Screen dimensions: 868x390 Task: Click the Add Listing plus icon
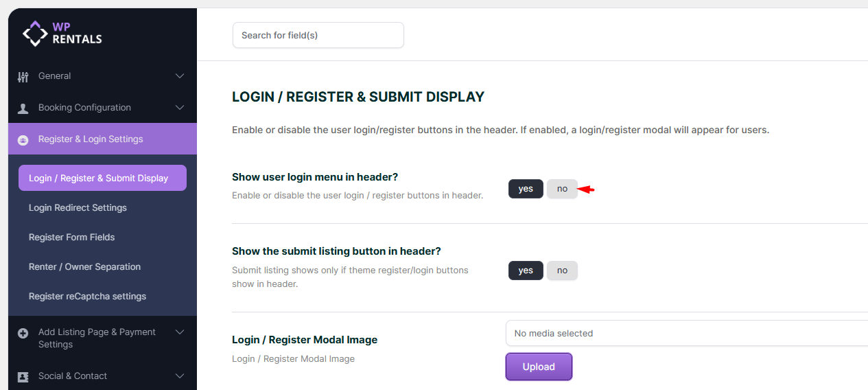pyautogui.click(x=23, y=333)
